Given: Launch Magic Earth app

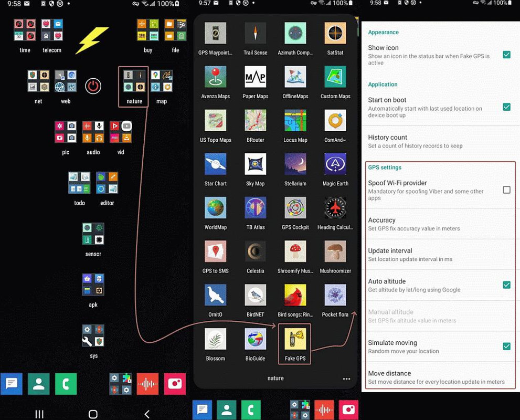Looking at the screenshot, I should [x=335, y=164].
